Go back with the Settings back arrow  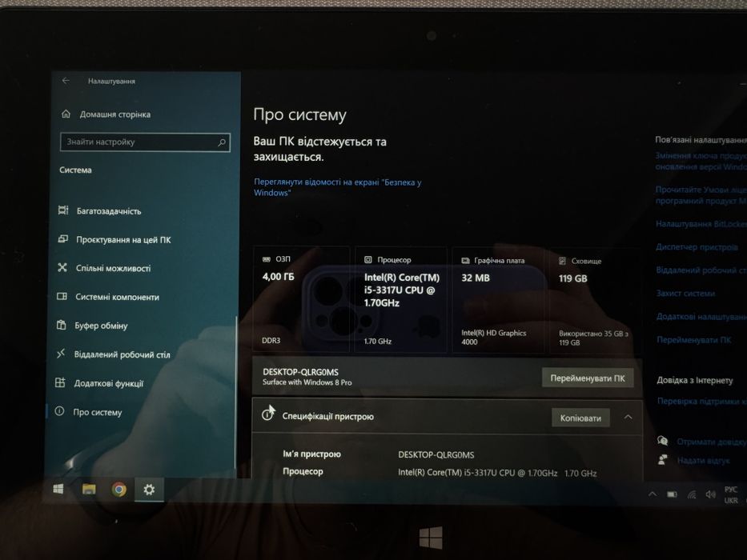(x=66, y=81)
